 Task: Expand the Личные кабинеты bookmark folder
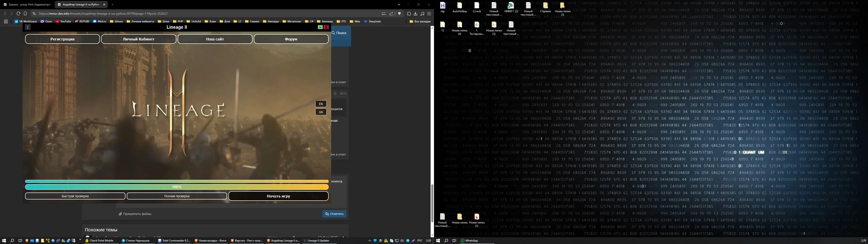pyautogui.click(x=140, y=21)
